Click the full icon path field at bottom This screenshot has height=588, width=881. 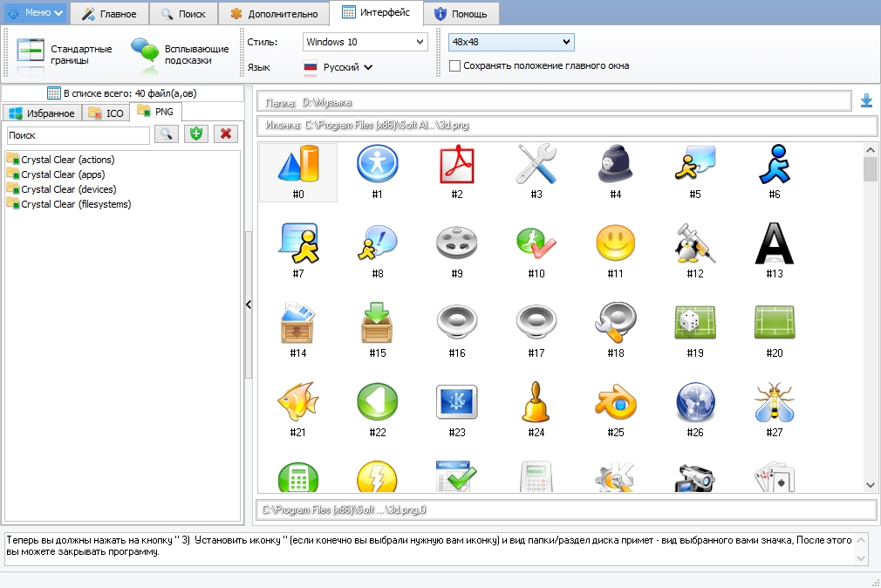point(566,509)
